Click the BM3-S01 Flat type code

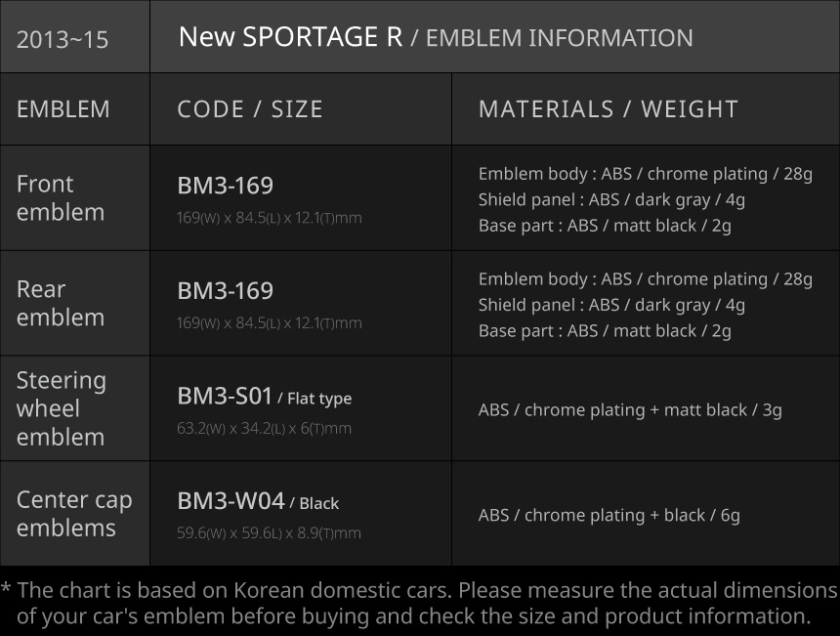click(264, 397)
